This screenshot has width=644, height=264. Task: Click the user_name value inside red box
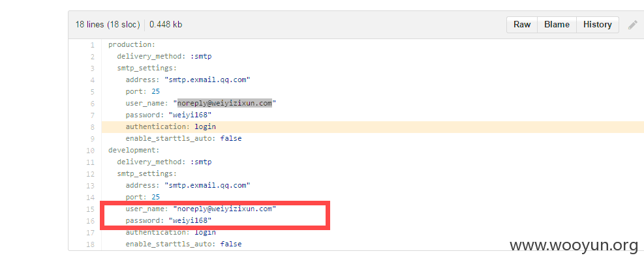(224, 209)
